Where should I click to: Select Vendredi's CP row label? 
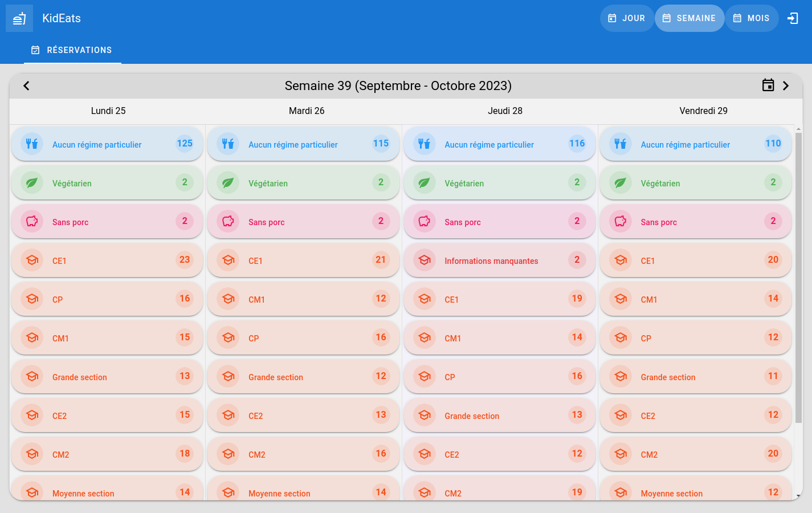(646, 339)
